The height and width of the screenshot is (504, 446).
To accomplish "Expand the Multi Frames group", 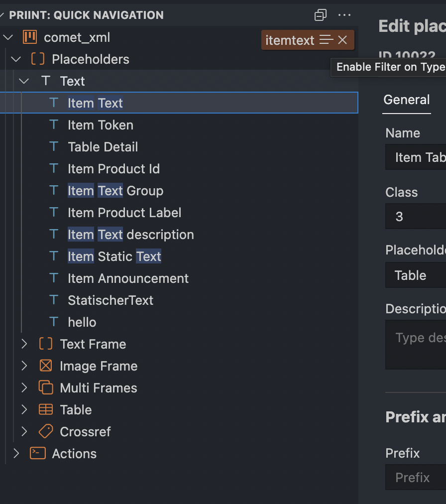I will coord(24,387).
